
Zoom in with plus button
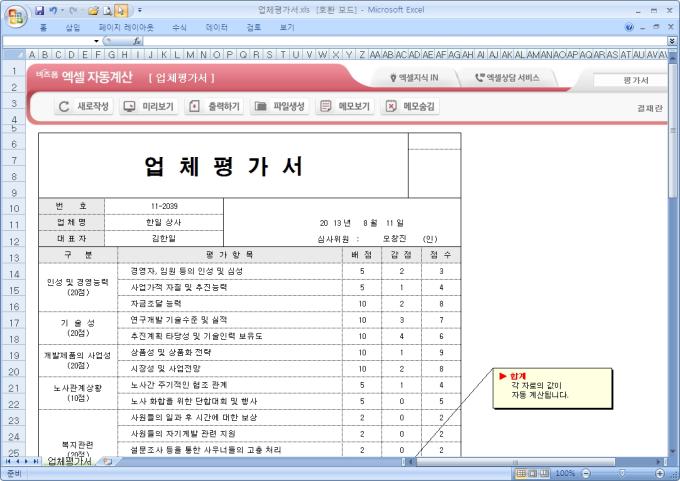pyautogui.click(x=660, y=473)
